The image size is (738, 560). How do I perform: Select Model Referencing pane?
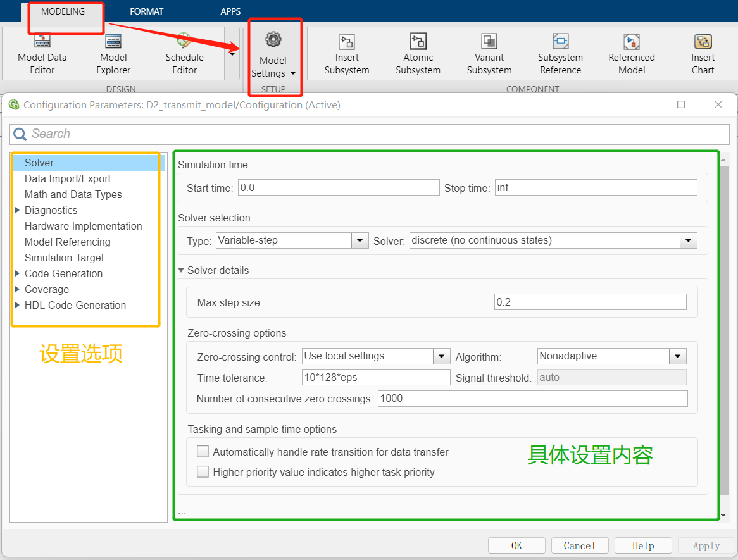(68, 242)
